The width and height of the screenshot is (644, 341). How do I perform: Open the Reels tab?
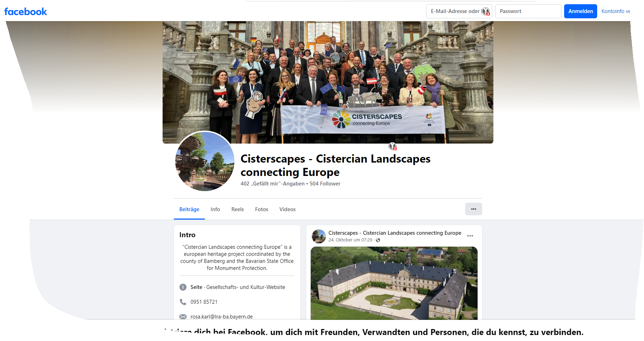click(x=238, y=209)
